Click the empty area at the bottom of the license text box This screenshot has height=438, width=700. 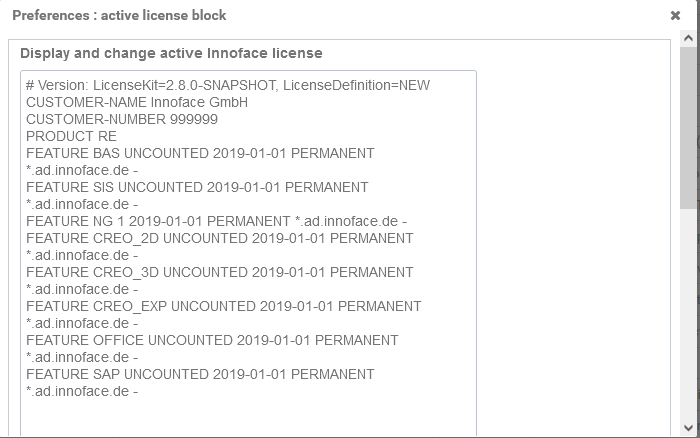(247, 418)
